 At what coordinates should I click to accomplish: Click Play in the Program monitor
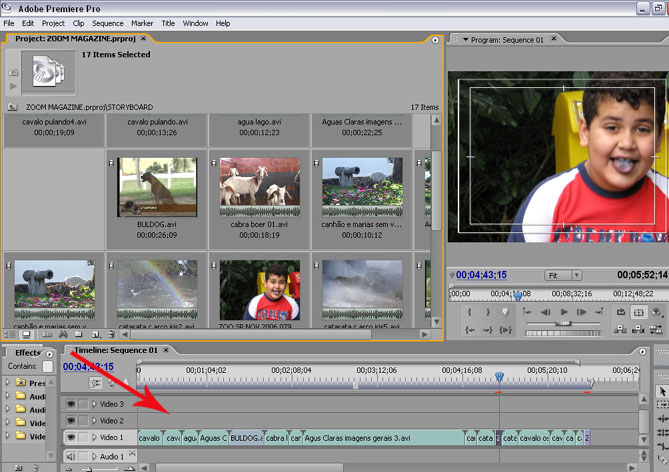[x=564, y=312]
